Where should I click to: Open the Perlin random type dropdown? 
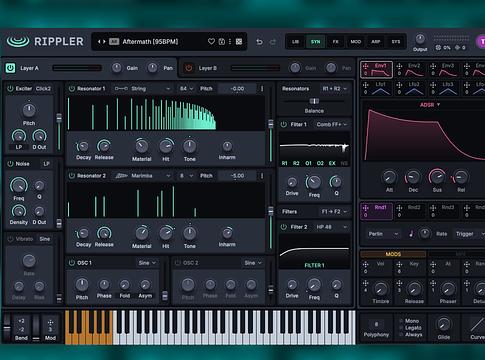tap(383, 234)
